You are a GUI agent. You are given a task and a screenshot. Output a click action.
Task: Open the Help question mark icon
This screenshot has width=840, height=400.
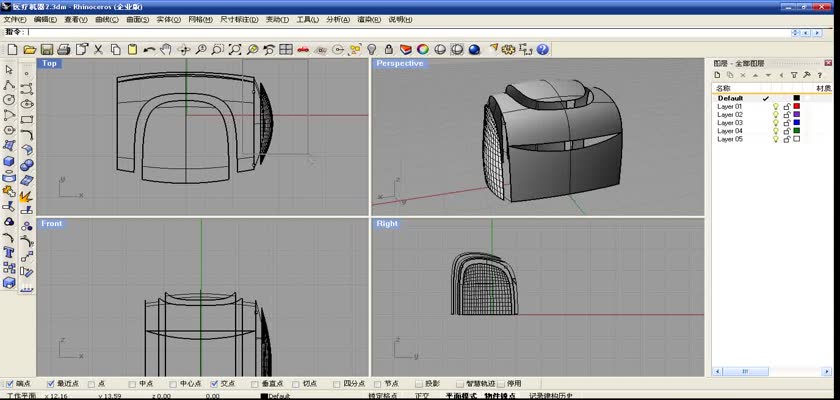542,49
